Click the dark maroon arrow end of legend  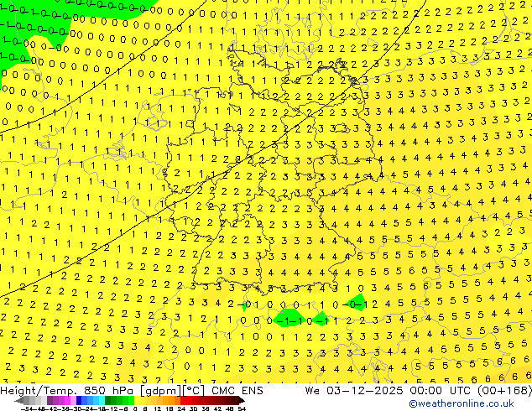[x=242, y=401]
